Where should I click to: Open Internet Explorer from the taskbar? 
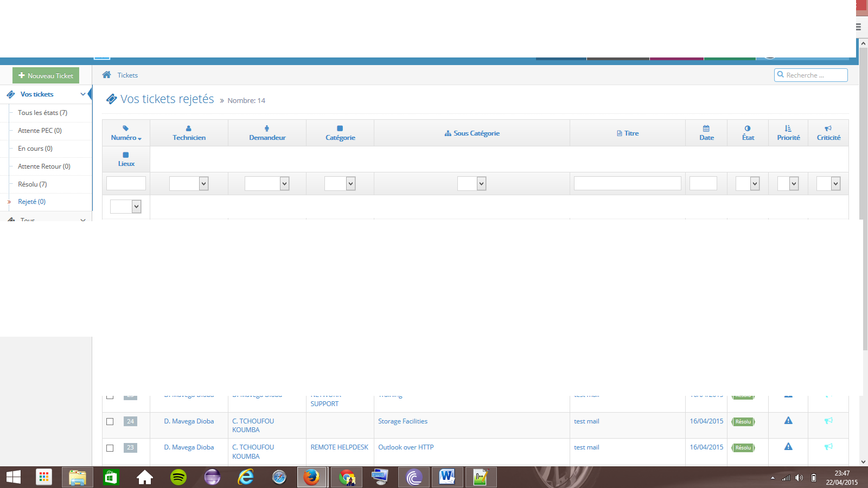[246, 477]
